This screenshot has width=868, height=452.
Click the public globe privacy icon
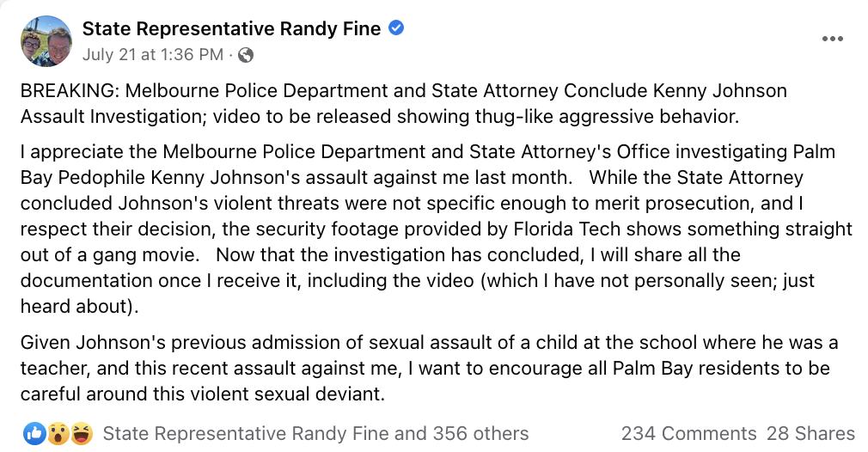246,55
